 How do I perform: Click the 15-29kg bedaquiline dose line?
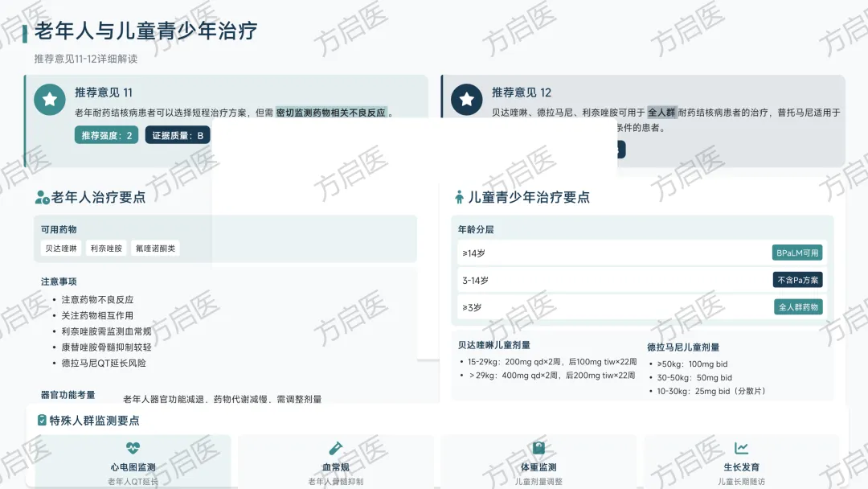tap(552, 362)
